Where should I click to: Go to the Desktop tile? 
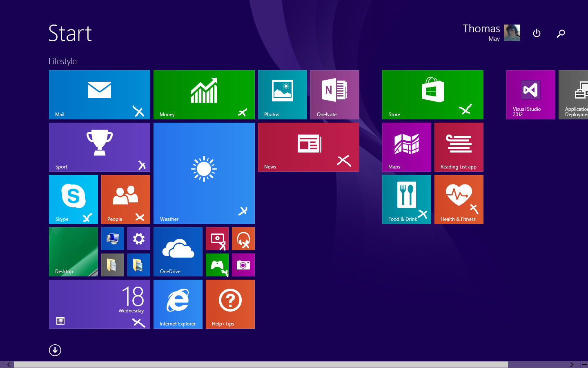point(73,252)
